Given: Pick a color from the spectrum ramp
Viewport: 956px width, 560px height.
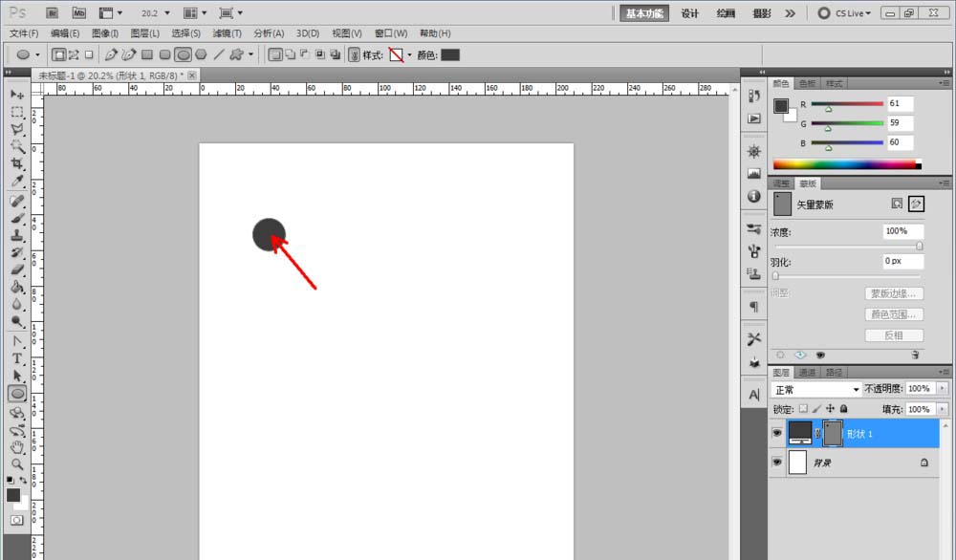Looking at the screenshot, I should (x=847, y=164).
